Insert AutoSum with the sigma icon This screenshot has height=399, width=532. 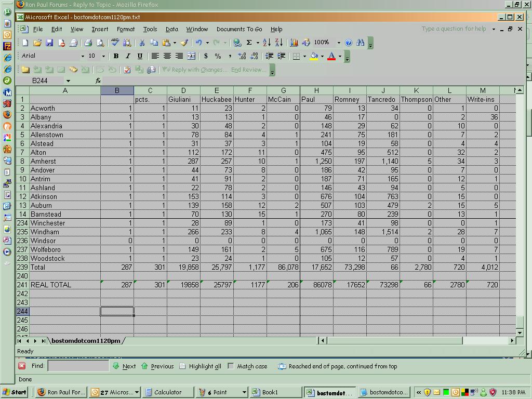coord(249,43)
